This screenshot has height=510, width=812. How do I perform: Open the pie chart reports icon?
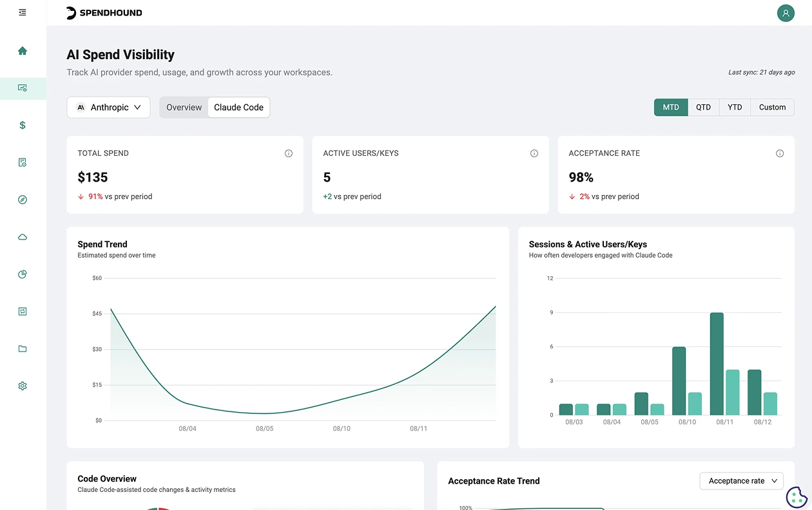tap(23, 274)
